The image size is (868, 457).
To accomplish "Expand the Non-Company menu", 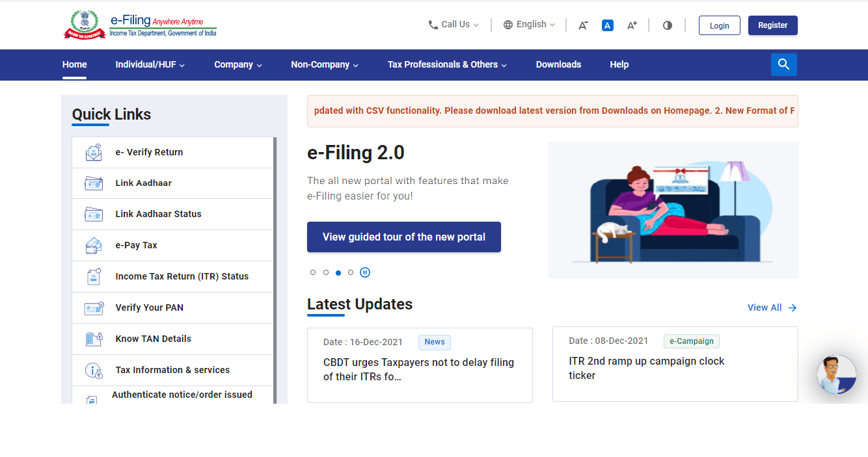I will pos(325,64).
